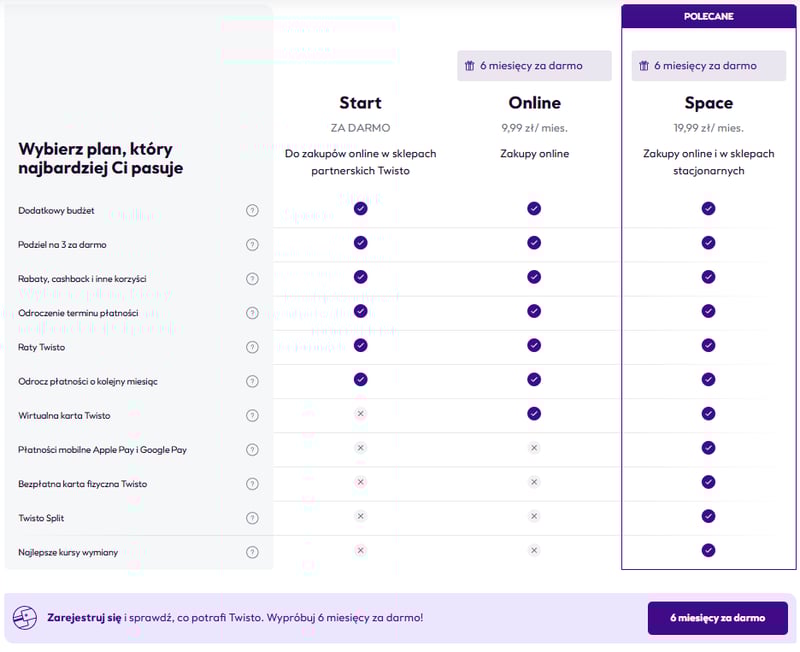
Task: Click question mark for Odrocz płatności o kolejny miesiąc
Action: coord(252,381)
